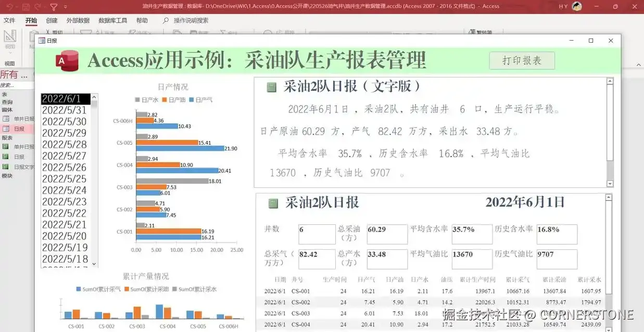Click the form icon for 单井日报 under 窗体

pos(6,119)
